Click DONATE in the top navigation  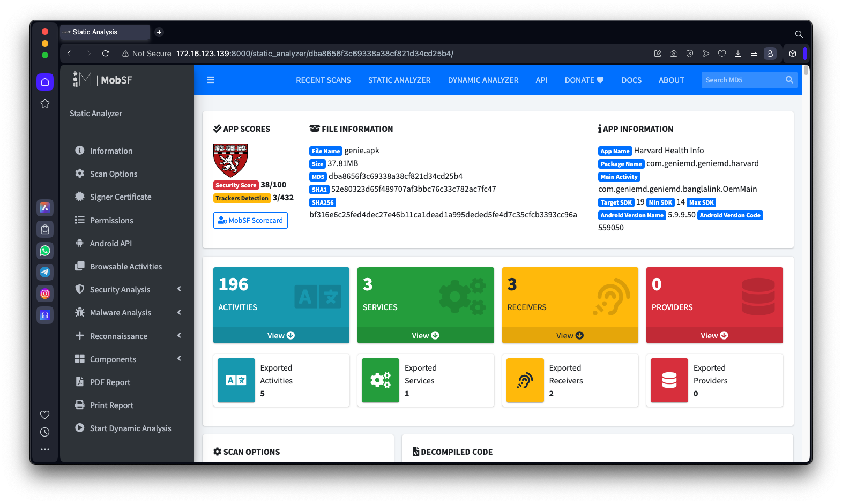584,80
